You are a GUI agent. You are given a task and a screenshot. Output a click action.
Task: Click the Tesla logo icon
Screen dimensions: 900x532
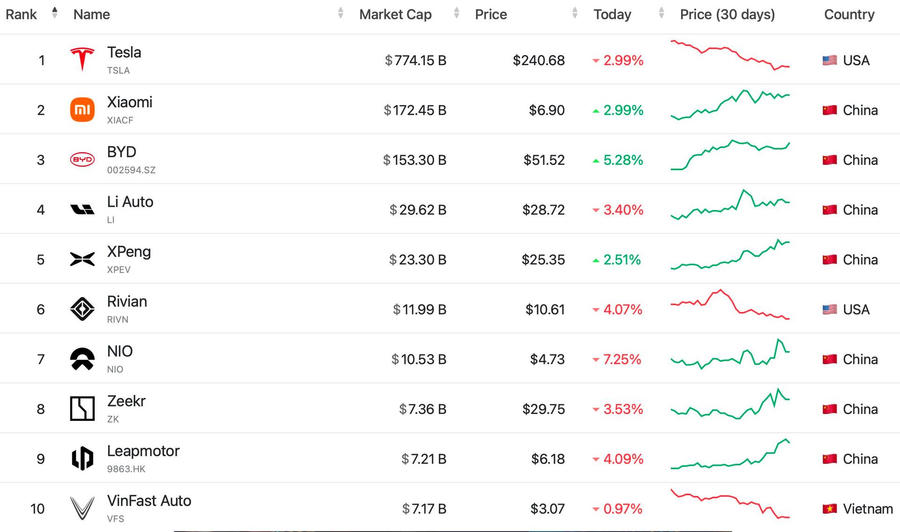pyautogui.click(x=82, y=60)
